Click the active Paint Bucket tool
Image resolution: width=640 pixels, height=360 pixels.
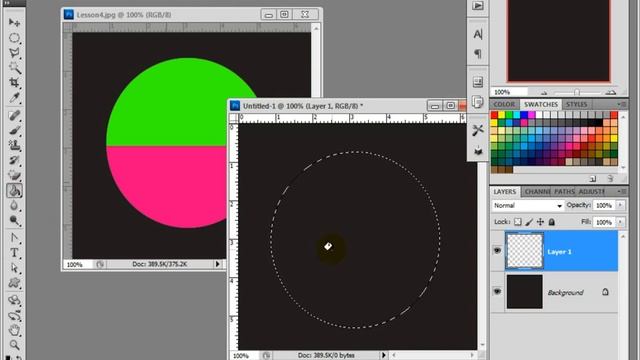pyautogui.click(x=14, y=191)
